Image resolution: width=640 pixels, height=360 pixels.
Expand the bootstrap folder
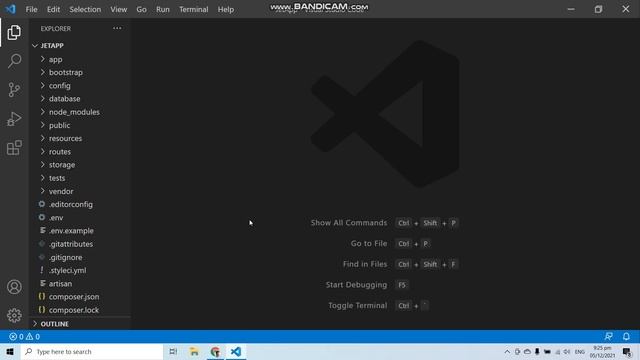pyautogui.click(x=81, y=72)
